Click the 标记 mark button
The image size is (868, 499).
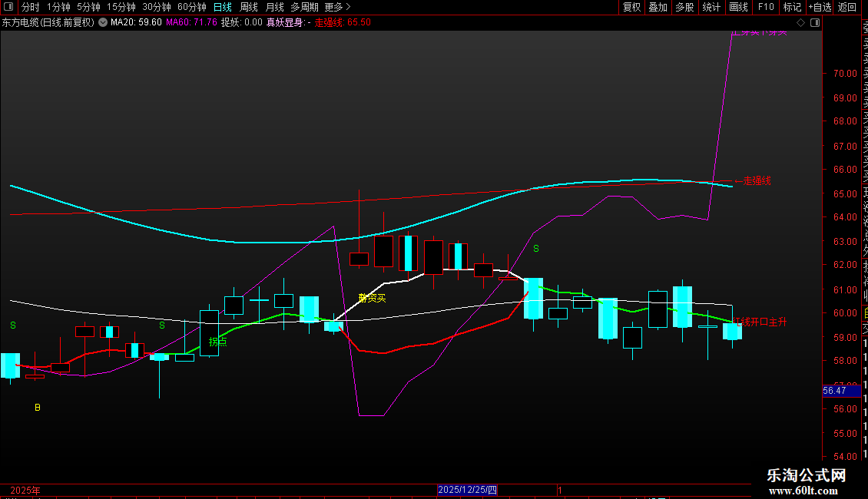(792, 7)
